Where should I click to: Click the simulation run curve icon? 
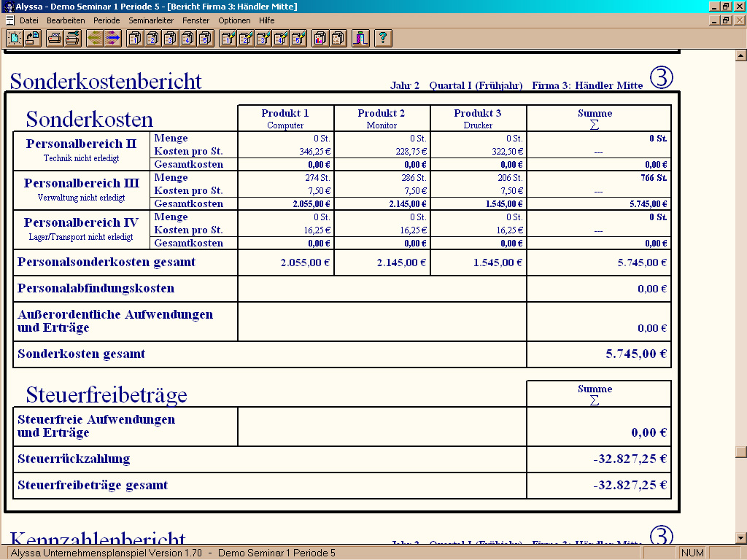pyautogui.click(x=360, y=38)
